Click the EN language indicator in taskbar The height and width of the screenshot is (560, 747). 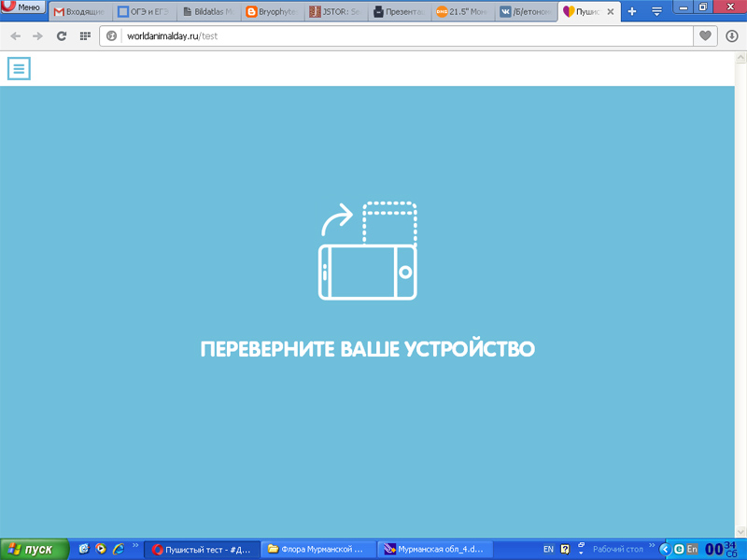pos(548,550)
